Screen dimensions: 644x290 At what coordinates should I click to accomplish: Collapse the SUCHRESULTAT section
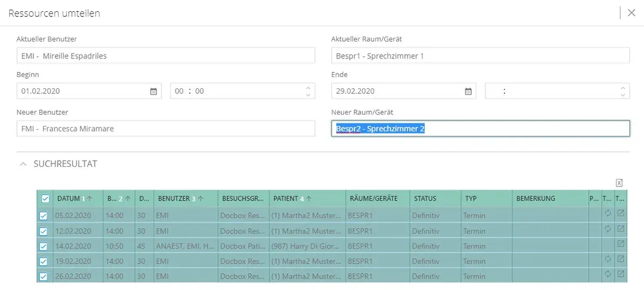point(24,164)
